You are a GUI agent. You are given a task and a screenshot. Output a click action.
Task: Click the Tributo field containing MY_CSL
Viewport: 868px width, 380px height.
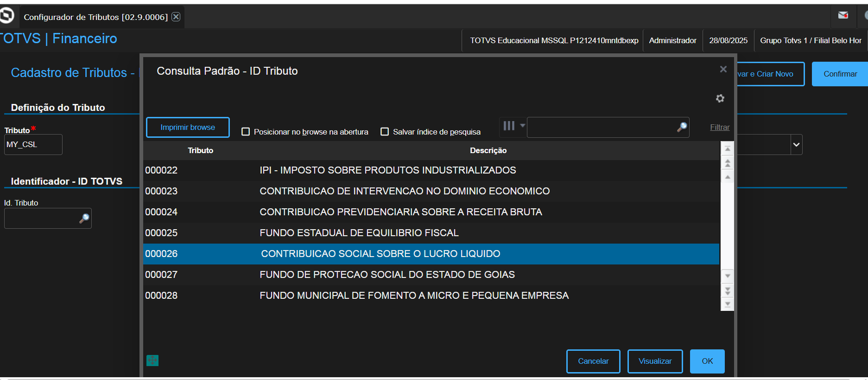(33, 144)
